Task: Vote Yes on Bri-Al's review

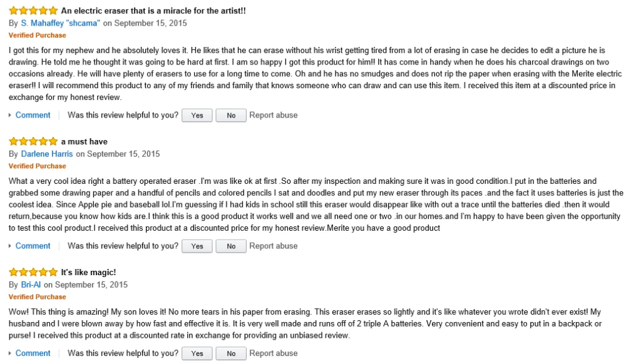Action: (197, 354)
